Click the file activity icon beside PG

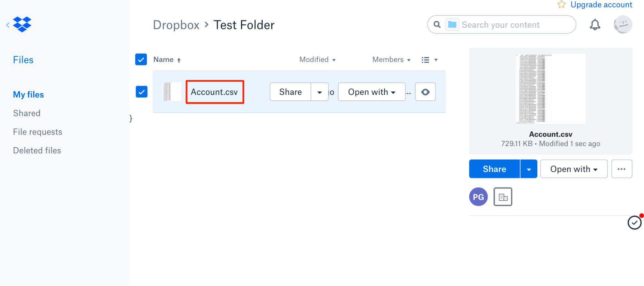(x=503, y=197)
